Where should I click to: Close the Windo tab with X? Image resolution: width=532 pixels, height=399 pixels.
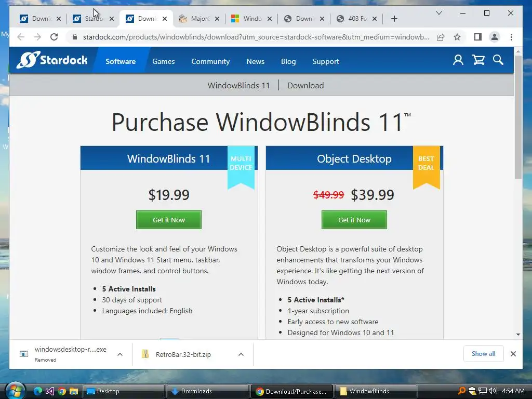(x=270, y=19)
